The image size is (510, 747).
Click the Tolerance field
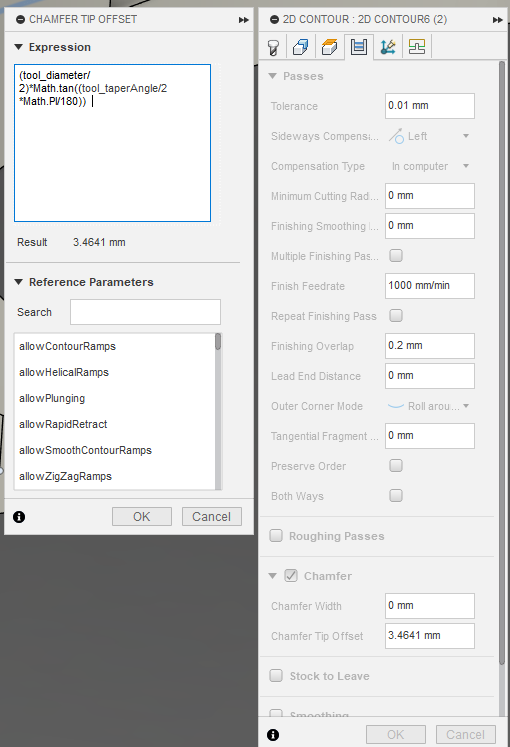tap(430, 106)
